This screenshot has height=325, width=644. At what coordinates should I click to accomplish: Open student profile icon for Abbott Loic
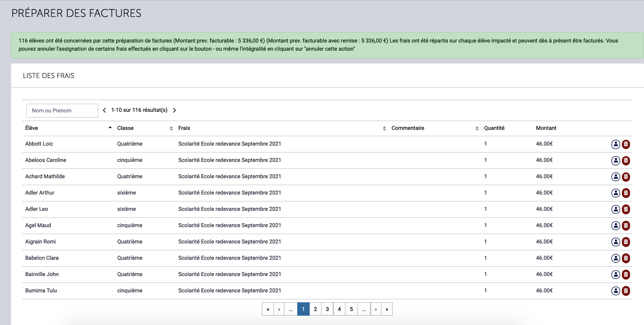(x=615, y=144)
